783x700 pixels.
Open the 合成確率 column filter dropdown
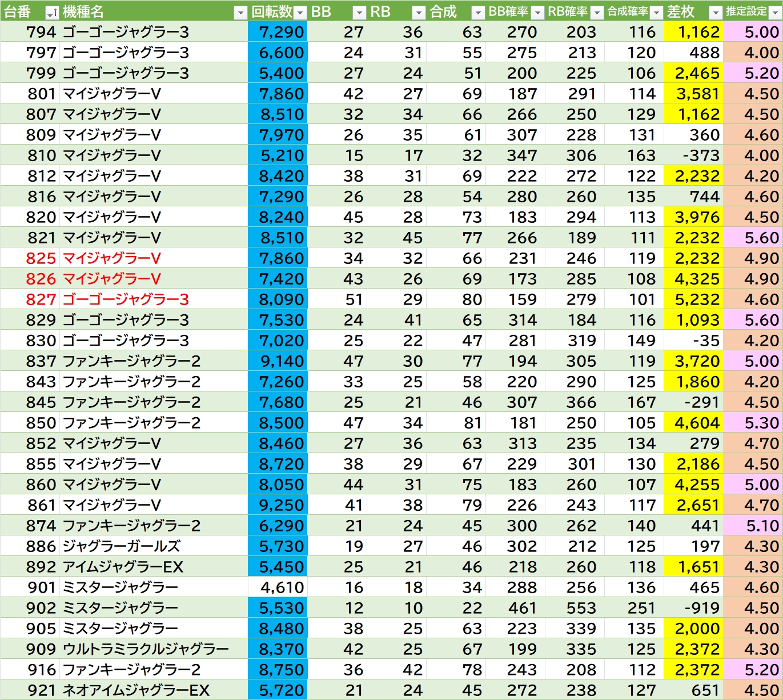[656, 13]
